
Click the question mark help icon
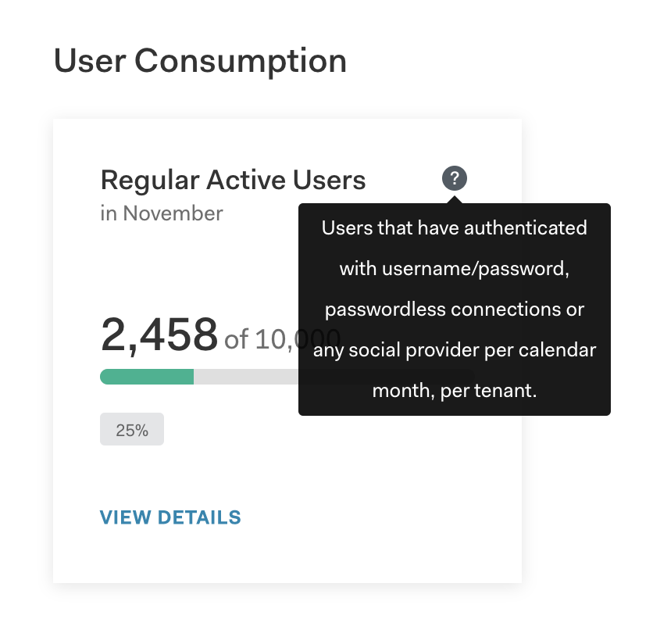coord(454,178)
